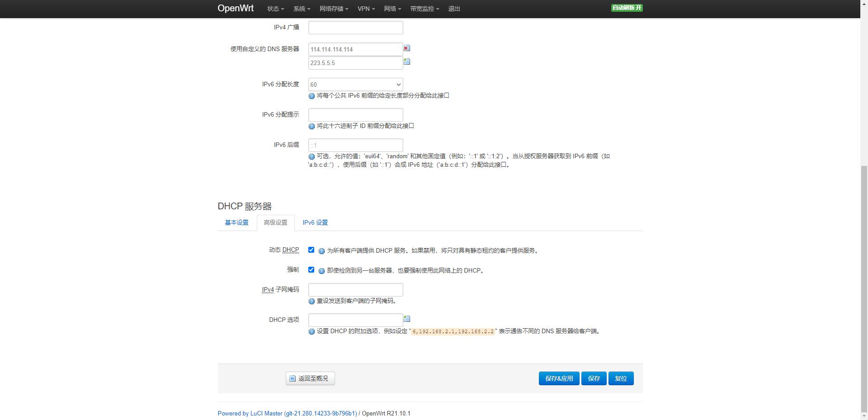Click the help icon under IPv6 分配提示
Image resolution: width=868 pixels, height=420 pixels.
click(311, 126)
